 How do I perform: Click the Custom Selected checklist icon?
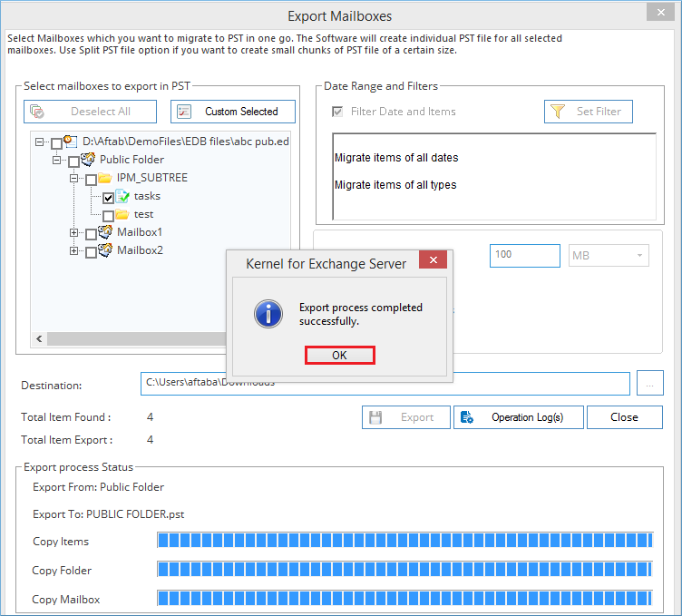(184, 112)
